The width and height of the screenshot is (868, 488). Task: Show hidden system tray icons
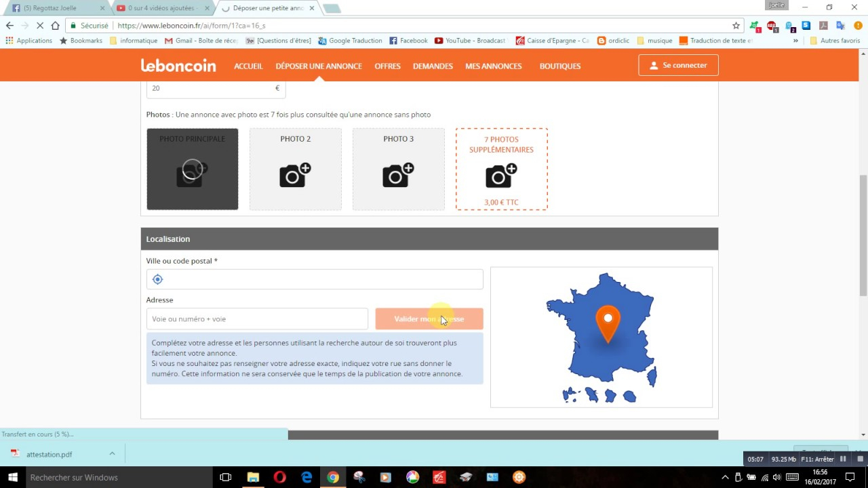pos(725,477)
